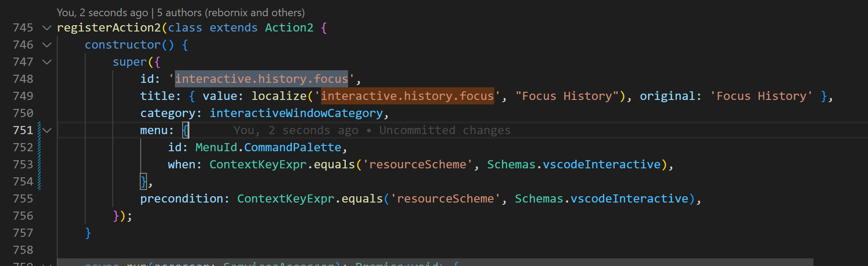Click the category property name on line 750
This screenshot has width=868, height=266.
click(168, 113)
